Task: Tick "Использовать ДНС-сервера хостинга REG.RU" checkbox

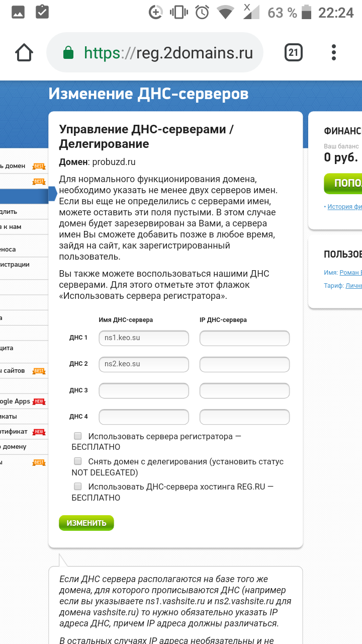Action: (x=78, y=486)
